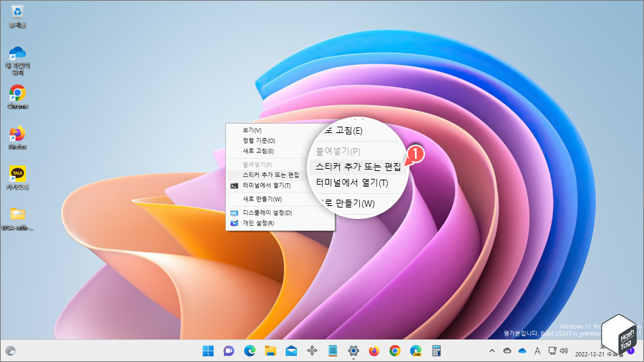The image size is (644, 362).
Task: Open the '정렬 기준(O)' context menu item
Action: pyautogui.click(x=280, y=140)
